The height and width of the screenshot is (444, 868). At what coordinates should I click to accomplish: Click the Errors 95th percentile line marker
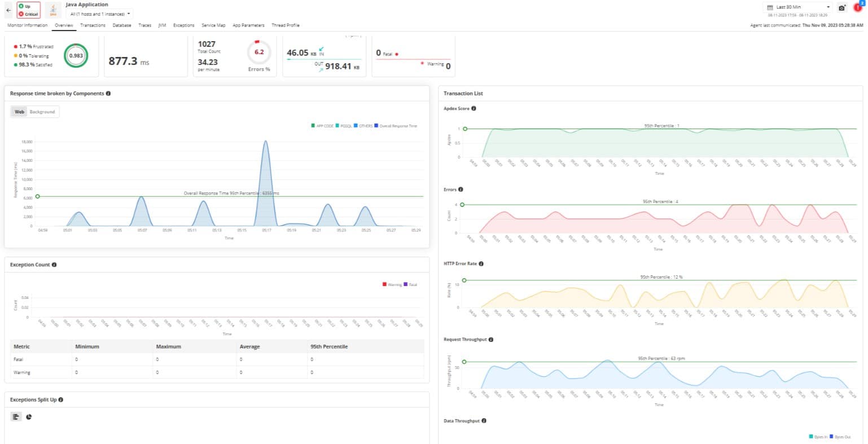(x=462, y=205)
